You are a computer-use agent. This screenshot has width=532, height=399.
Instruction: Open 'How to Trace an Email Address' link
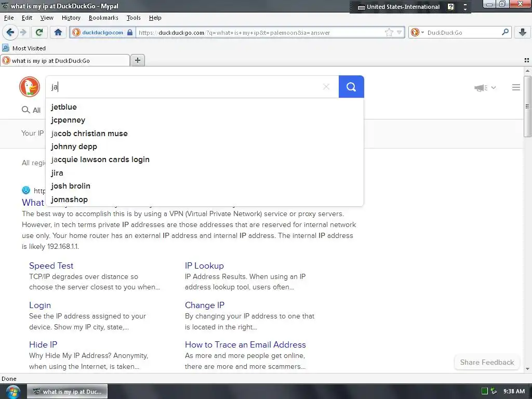245,345
